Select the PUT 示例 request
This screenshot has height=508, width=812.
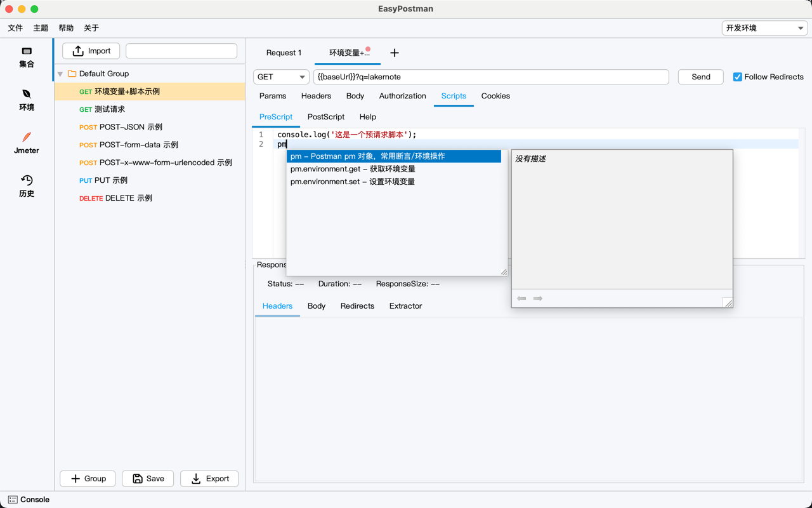click(x=150, y=180)
